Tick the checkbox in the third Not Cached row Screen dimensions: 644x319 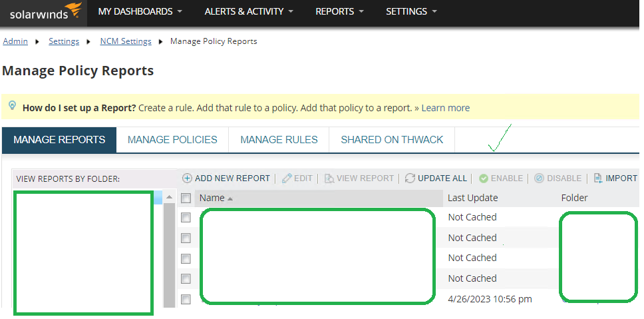click(x=186, y=258)
